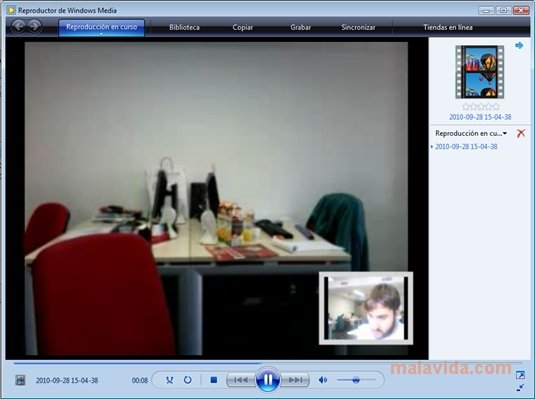The height and width of the screenshot is (399, 535).
Task: Switch to full screen view icon
Action: 520,375
